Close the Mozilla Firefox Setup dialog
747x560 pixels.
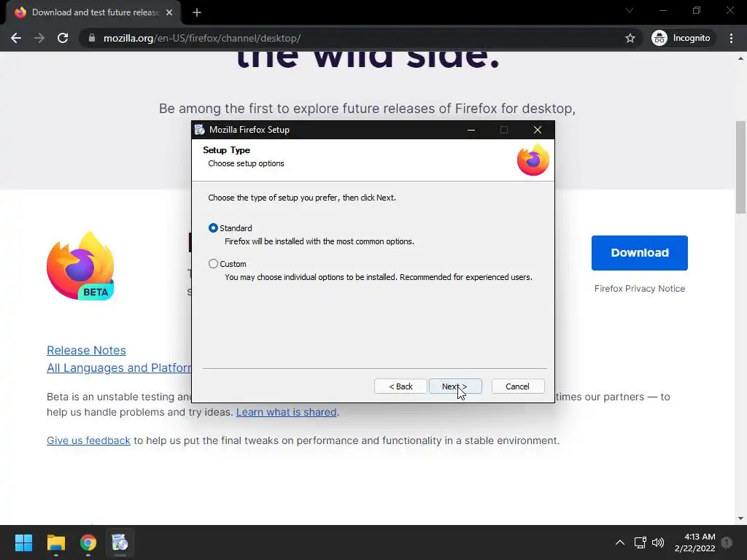(538, 130)
